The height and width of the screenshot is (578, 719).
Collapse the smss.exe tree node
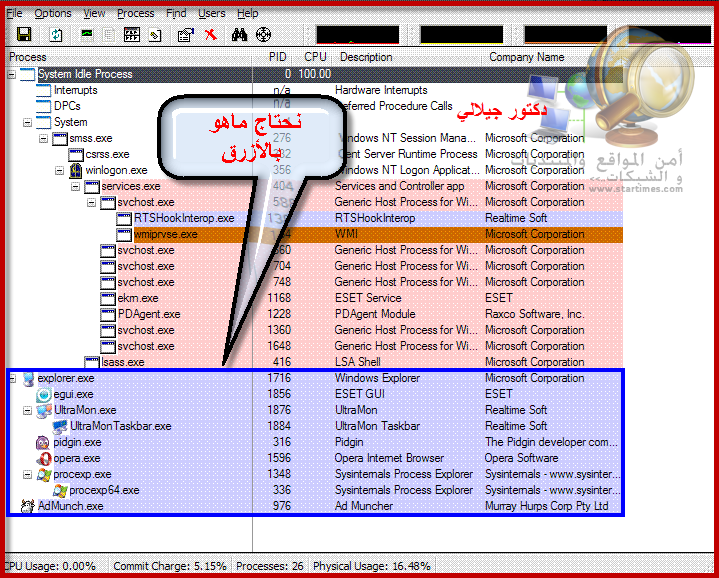click(x=44, y=138)
